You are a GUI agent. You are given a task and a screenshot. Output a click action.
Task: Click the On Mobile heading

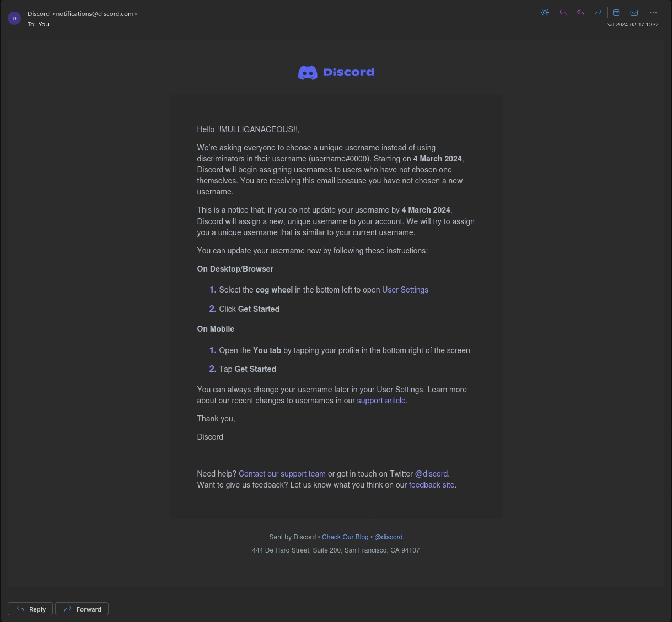coord(216,329)
